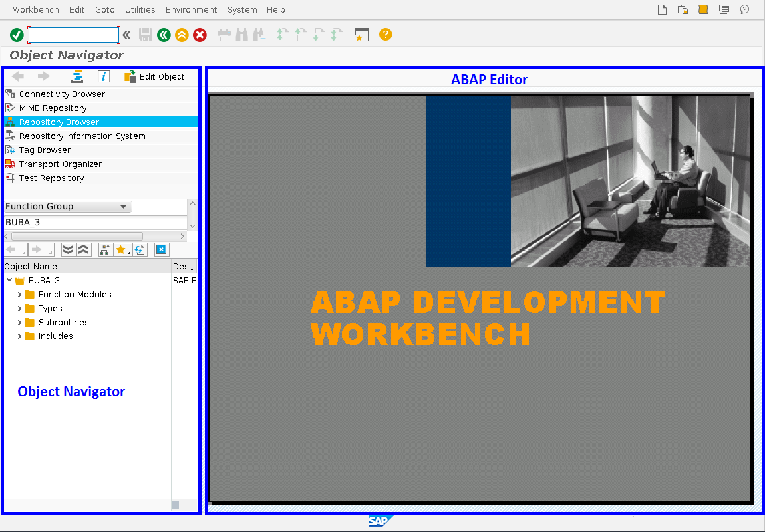
Task: Open the Edit menu
Action: pyautogui.click(x=76, y=10)
